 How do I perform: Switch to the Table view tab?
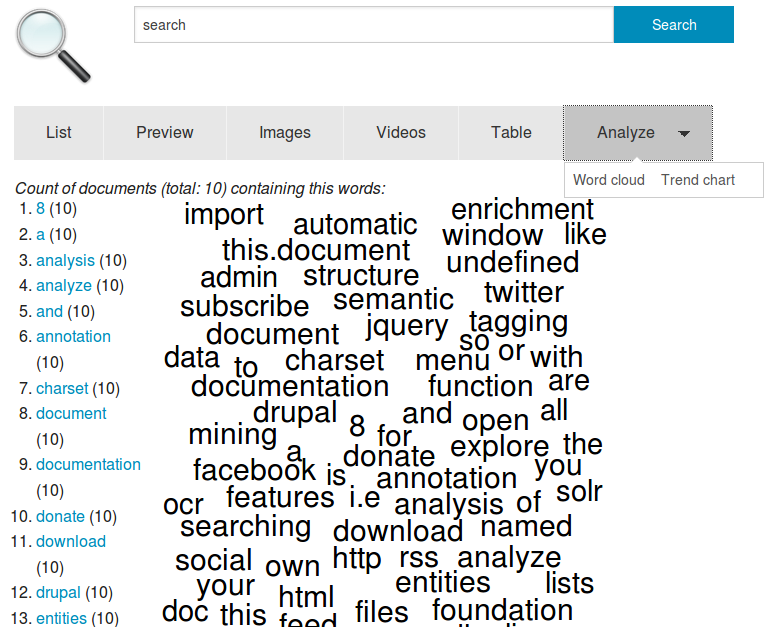pos(511,133)
